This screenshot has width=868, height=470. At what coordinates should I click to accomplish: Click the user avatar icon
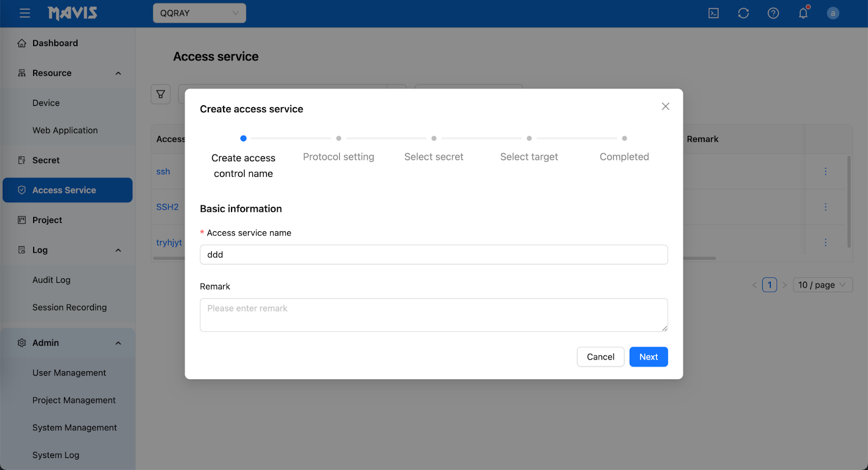(x=833, y=13)
